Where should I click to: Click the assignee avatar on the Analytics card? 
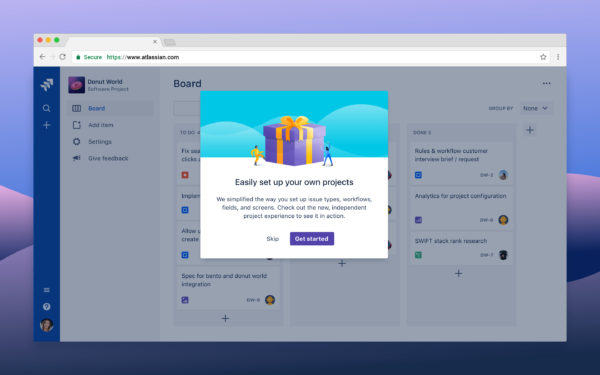503,220
